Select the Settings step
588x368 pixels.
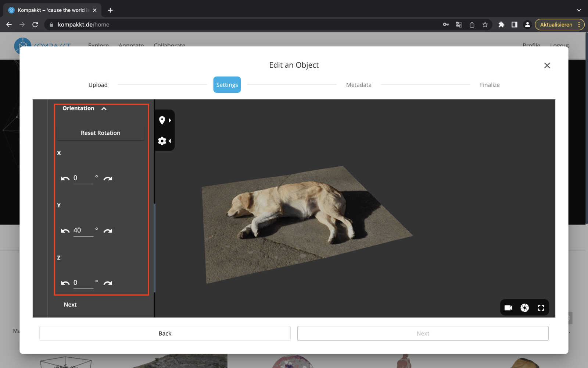tap(227, 85)
